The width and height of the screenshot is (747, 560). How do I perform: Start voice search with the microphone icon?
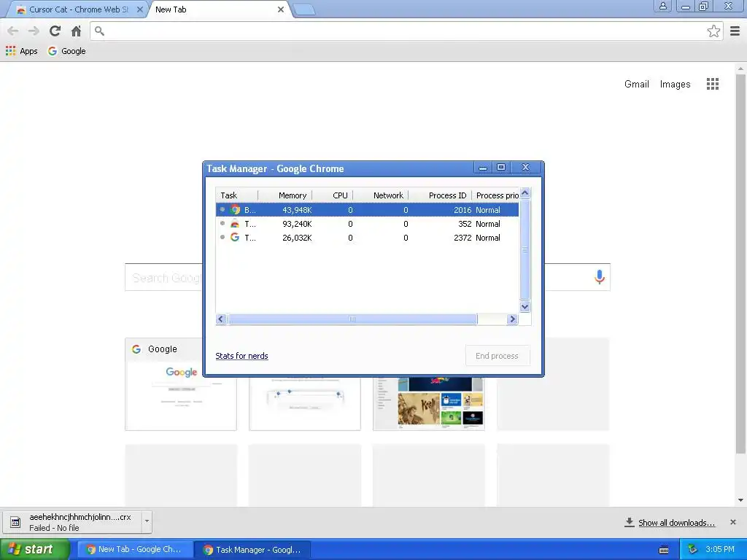click(600, 277)
